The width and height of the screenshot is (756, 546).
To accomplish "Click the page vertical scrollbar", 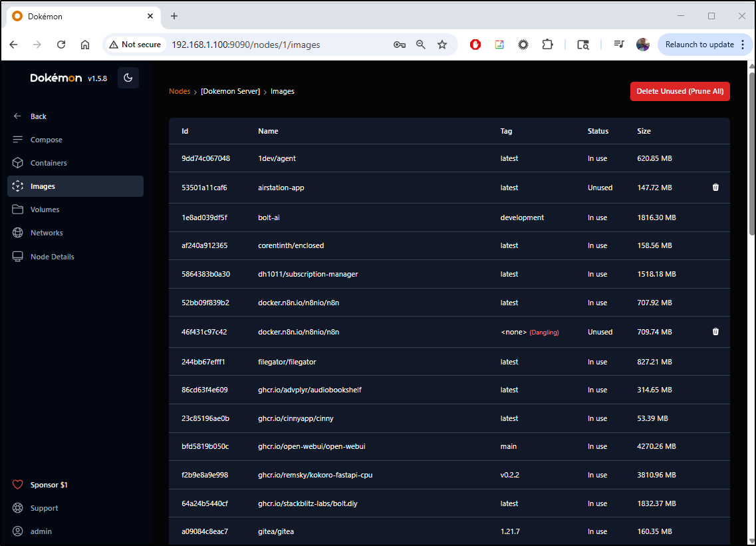I will [751, 154].
